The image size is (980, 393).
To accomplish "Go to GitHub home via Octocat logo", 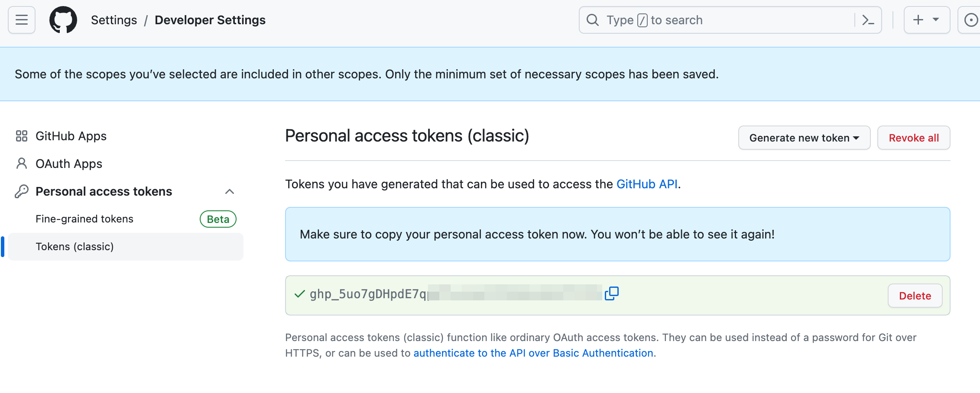I will tap(63, 20).
